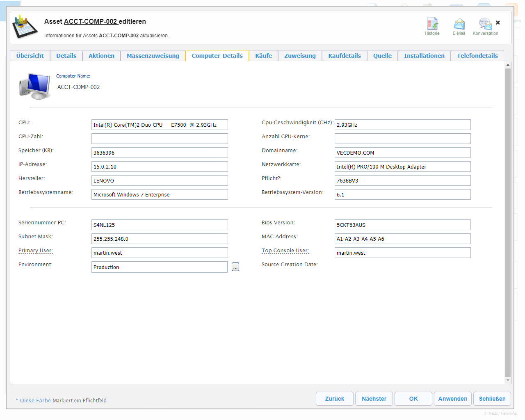Screen dimensions: 525x420
Task: Click the Primary User label
Action: 36,251
